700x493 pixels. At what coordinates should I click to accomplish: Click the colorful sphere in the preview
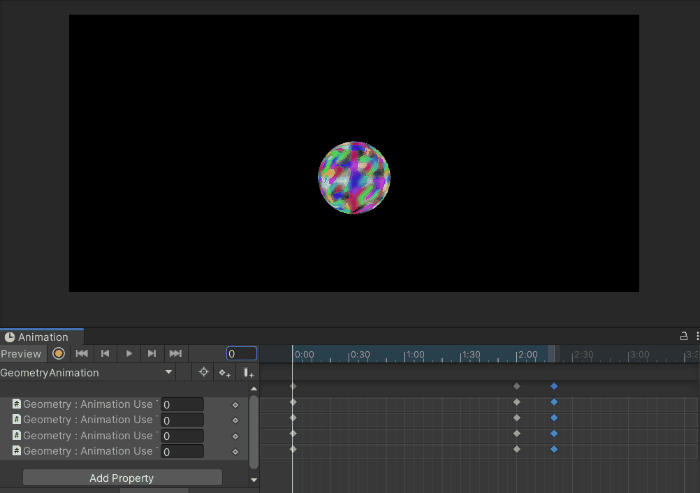pyautogui.click(x=354, y=178)
